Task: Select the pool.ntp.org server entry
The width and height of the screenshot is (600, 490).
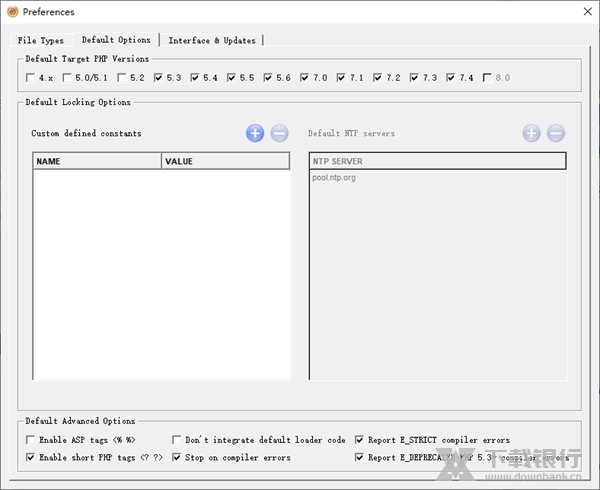Action: tap(334, 178)
